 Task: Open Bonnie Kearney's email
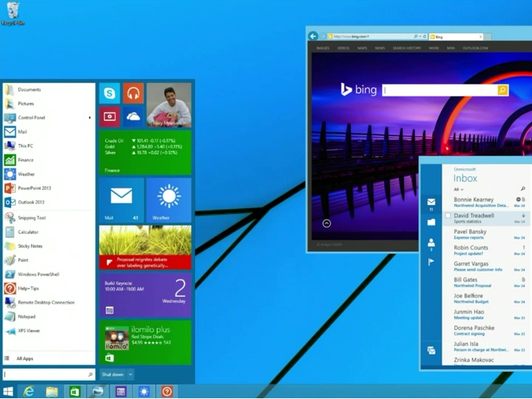tap(487, 202)
